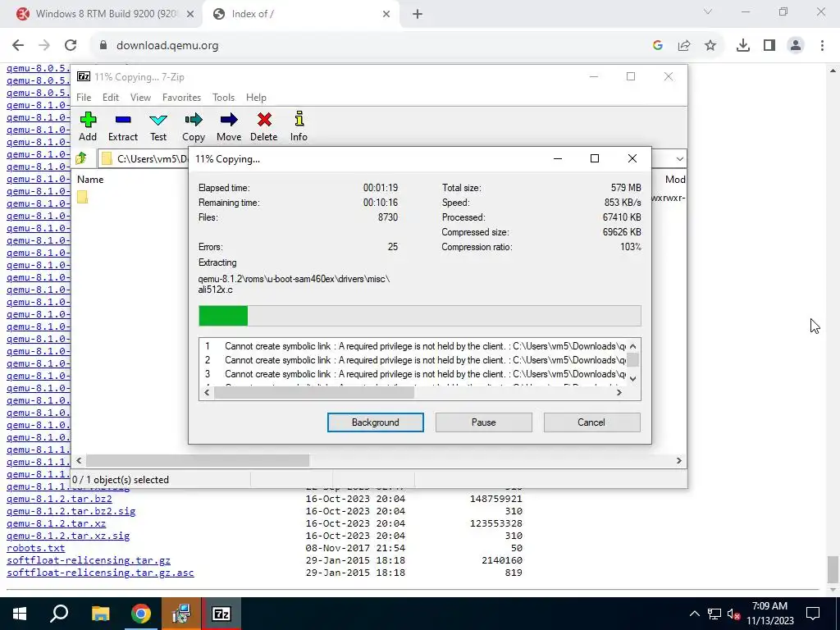
Task: Show hidden tray icons chevron
Action: point(694,614)
